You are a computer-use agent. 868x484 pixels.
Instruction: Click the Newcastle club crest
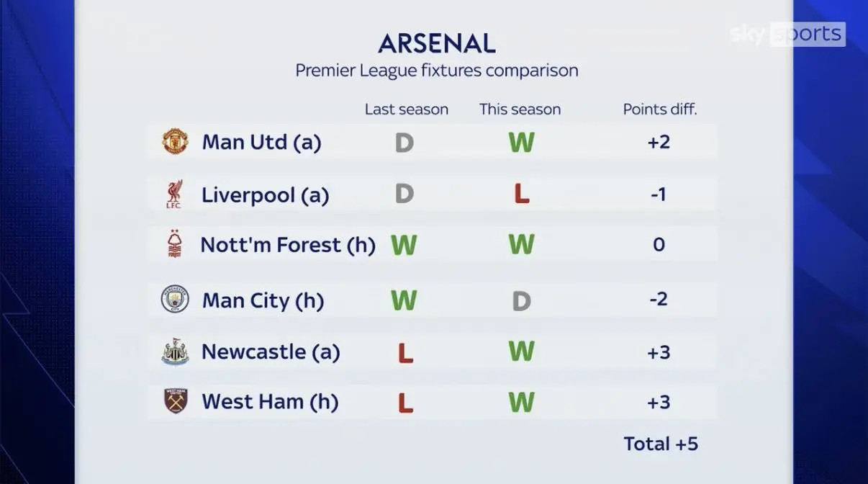tap(175, 351)
